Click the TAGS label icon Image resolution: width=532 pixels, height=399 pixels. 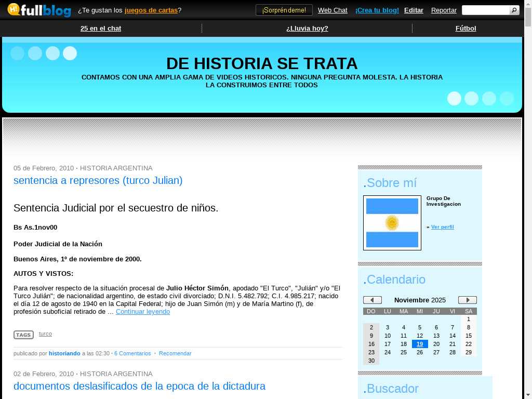[23, 335]
